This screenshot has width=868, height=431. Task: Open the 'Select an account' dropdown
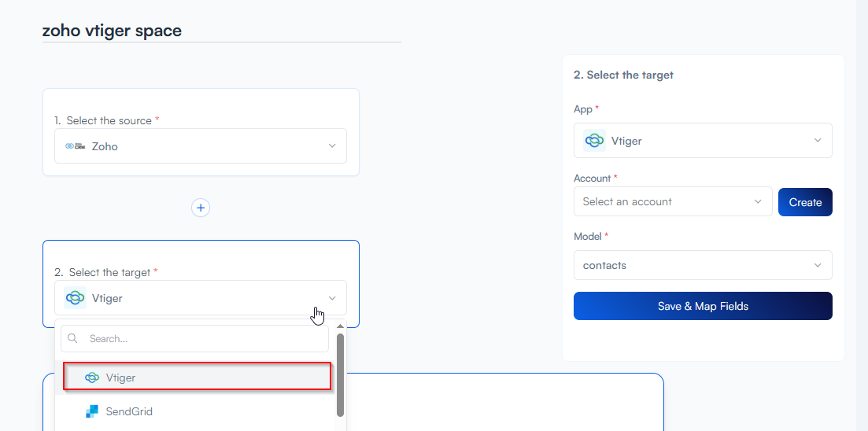(x=673, y=202)
